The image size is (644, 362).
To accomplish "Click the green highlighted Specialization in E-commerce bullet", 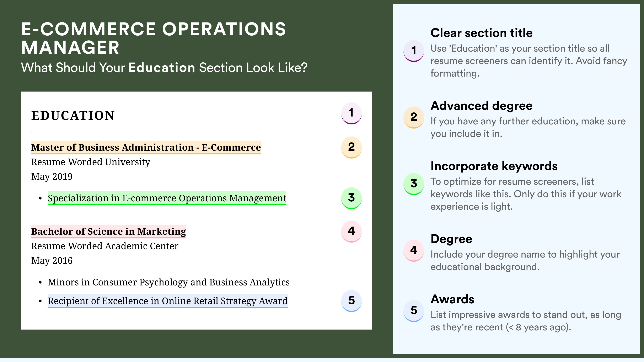I will 167,198.
